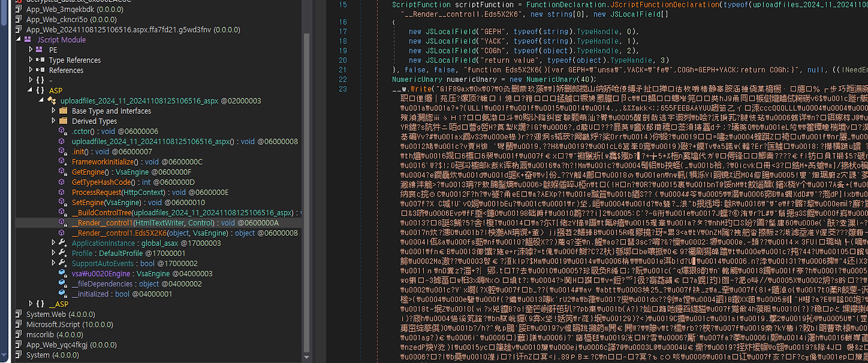Click the mscorlib assembly icon
Screen dimensions: 868x363
[x=19, y=335]
